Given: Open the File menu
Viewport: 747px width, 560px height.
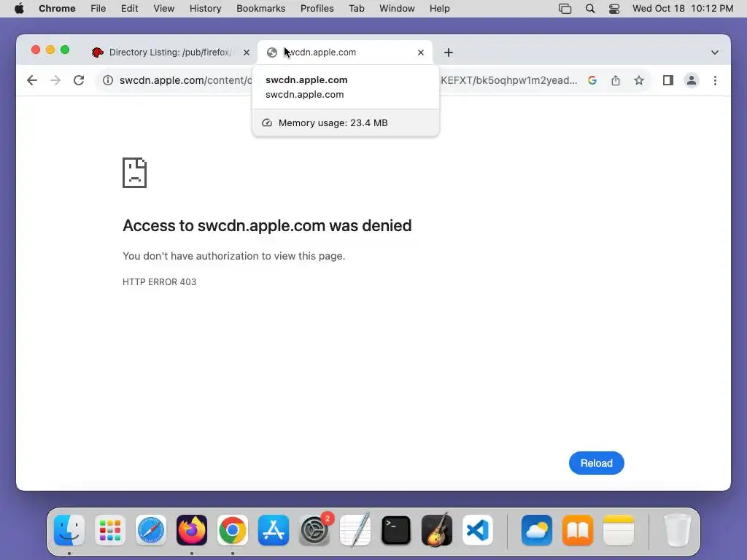Looking at the screenshot, I should [98, 9].
